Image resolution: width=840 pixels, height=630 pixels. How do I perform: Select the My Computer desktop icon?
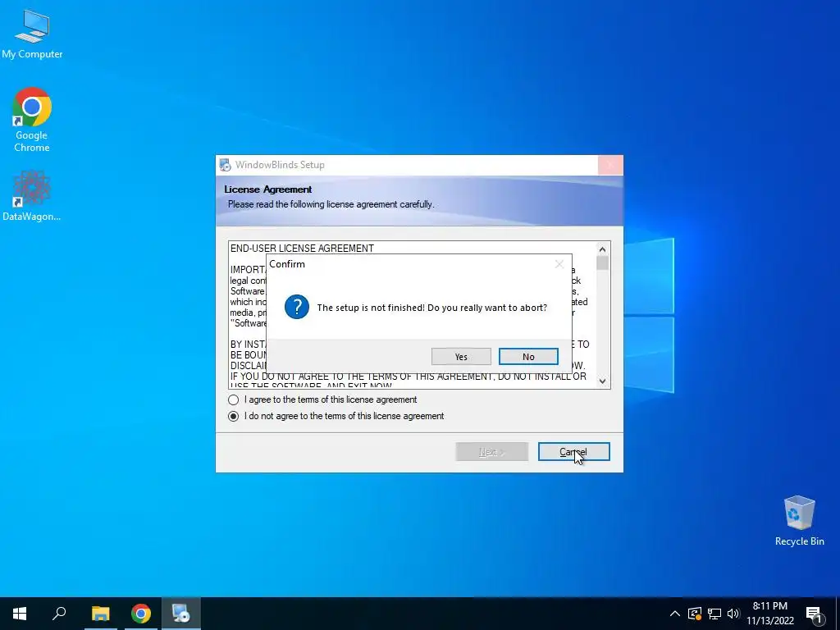click(x=32, y=34)
